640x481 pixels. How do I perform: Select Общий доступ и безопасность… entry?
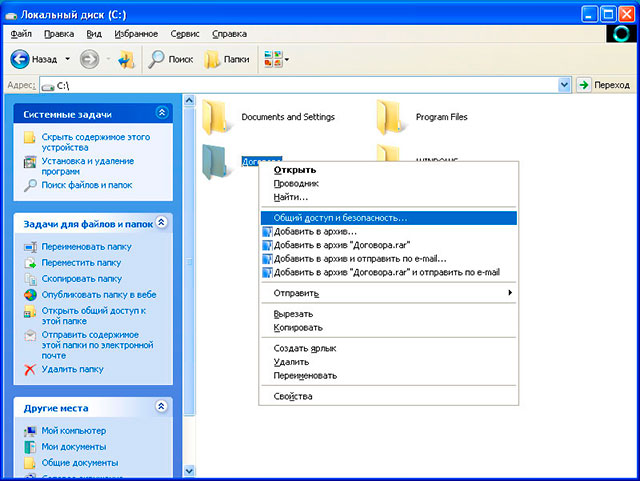click(x=389, y=218)
